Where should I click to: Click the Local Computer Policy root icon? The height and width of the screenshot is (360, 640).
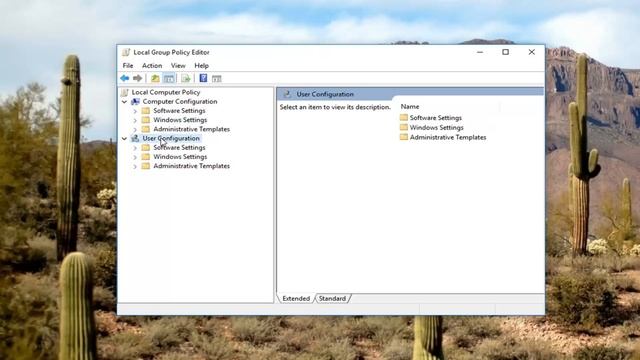point(125,92)
